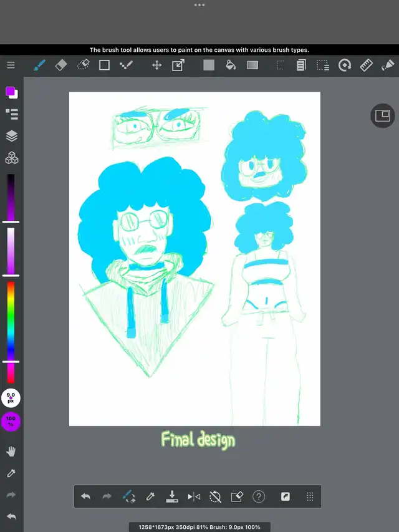This screenshot has width=399, height=532.
Task: Select the Gradient tool
Action: pos(252,65)
